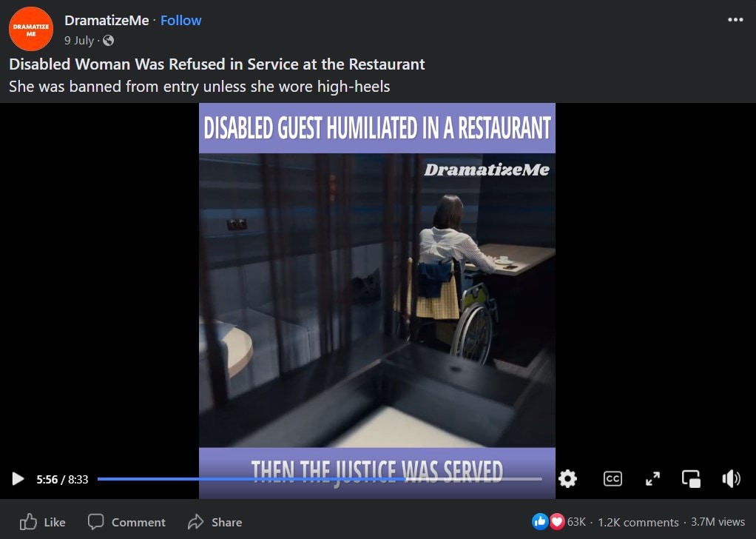View the 63K reactions list
Viewport: 756px width, 539px height.
tap(576, 522)
